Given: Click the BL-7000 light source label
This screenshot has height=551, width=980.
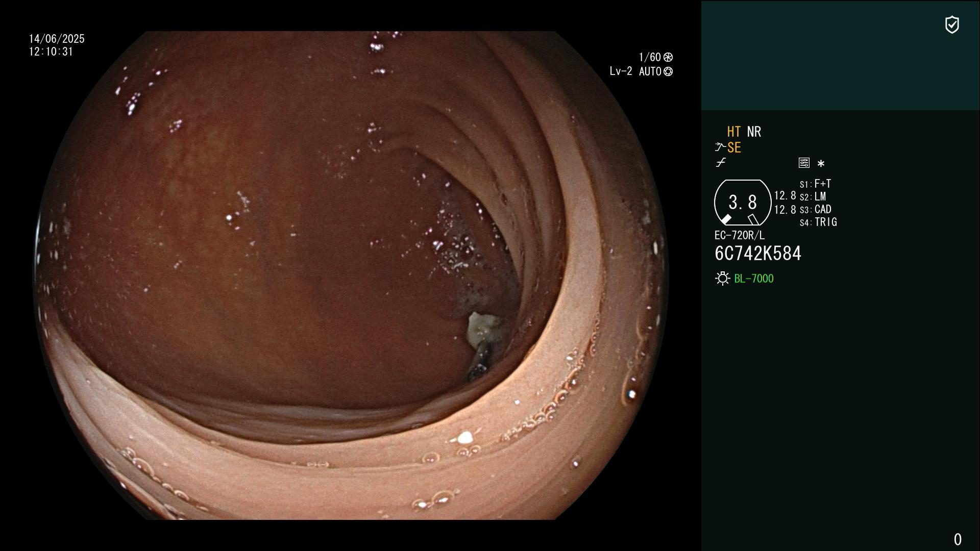Looking at the screenshot, I should click(754, 279).
